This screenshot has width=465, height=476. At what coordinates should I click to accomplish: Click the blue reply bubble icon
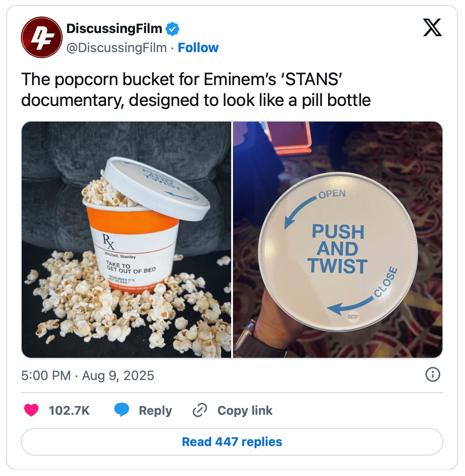[122, 410]
